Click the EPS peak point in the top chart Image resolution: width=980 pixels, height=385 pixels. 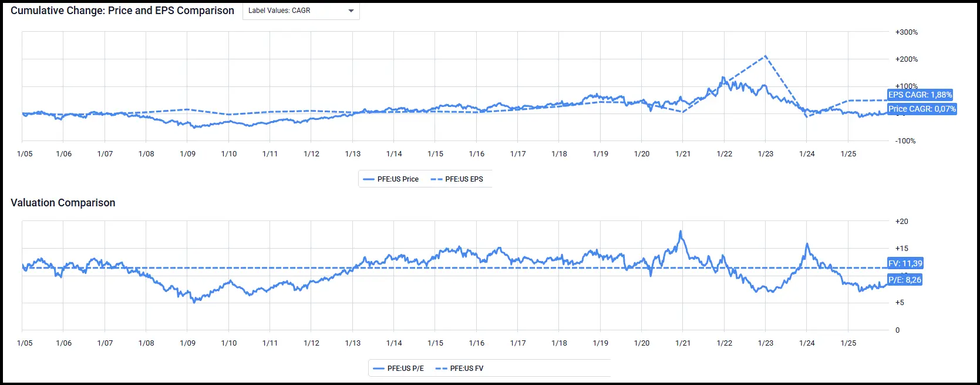click(765, 56)
